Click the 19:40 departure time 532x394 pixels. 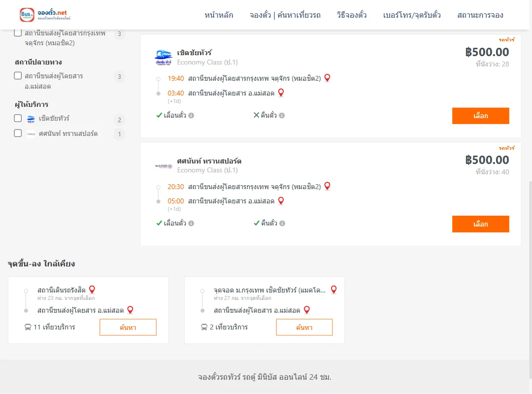(176, 78)
